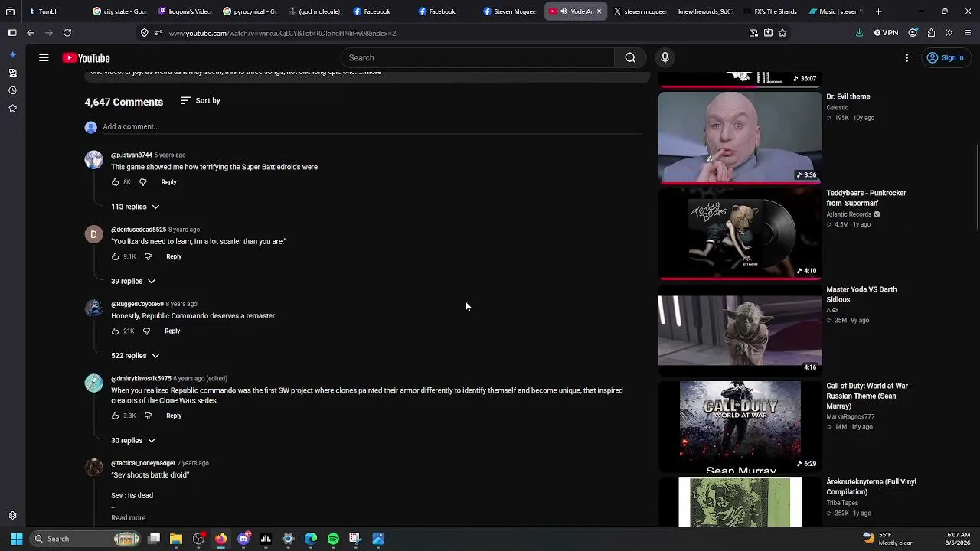Image resolution: width=980 pixels, height=551 pixels.
Task: Close the active YouTube browser tab
Action: [599, 11]
